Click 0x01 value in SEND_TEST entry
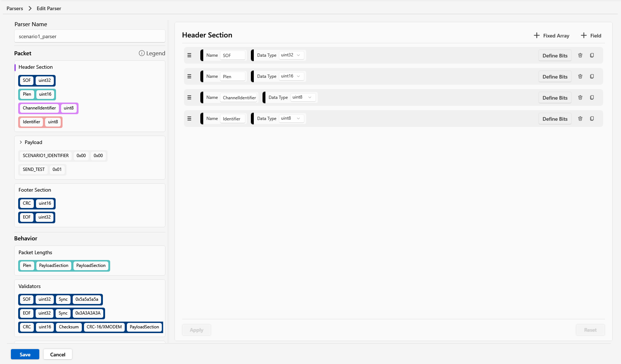Viewport: 621px width, 364px height. click(x=57, y=169)
